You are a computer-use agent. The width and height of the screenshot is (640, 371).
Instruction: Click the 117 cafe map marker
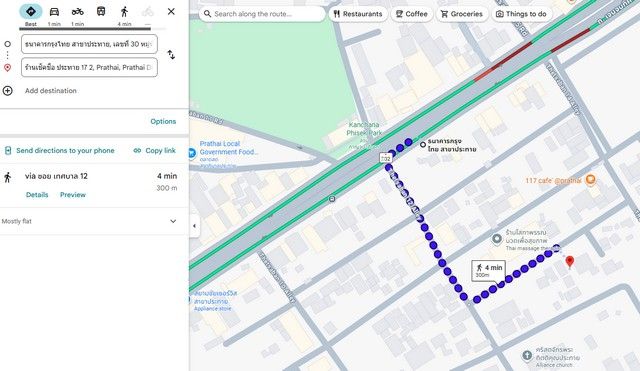tap(590, 180)
